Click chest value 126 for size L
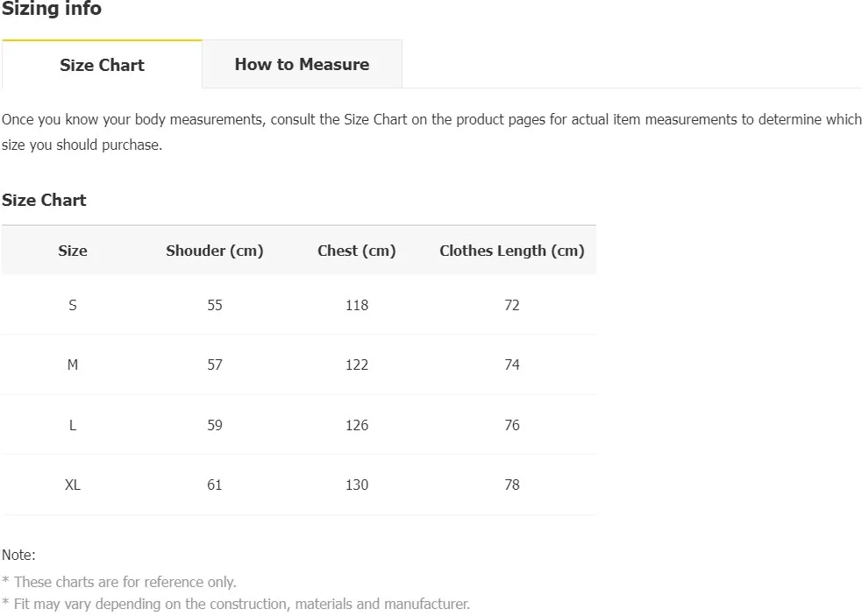 click(357, 425)
